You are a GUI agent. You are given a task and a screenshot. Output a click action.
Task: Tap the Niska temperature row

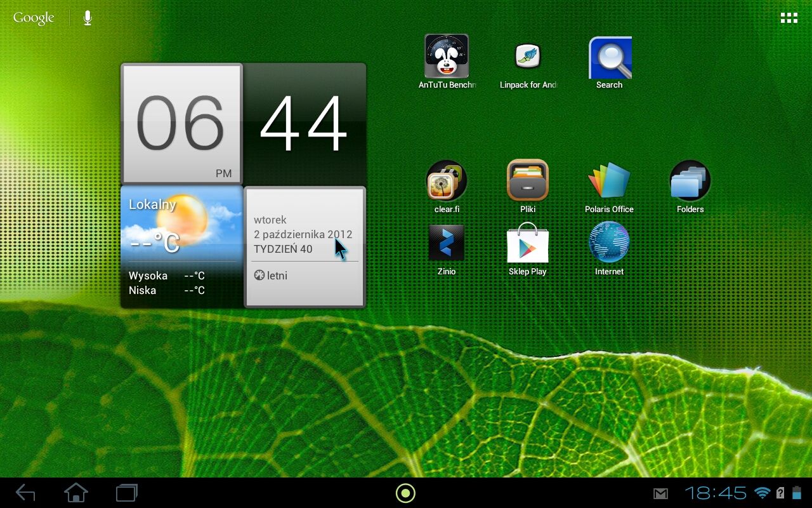coord(167,290)
